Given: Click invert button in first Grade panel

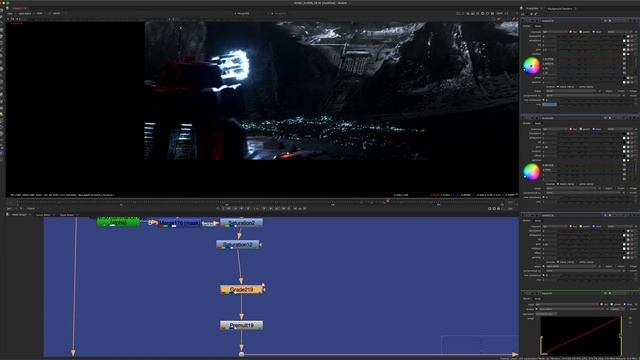Looking at the screenshot, I should [x=621, y=91].
